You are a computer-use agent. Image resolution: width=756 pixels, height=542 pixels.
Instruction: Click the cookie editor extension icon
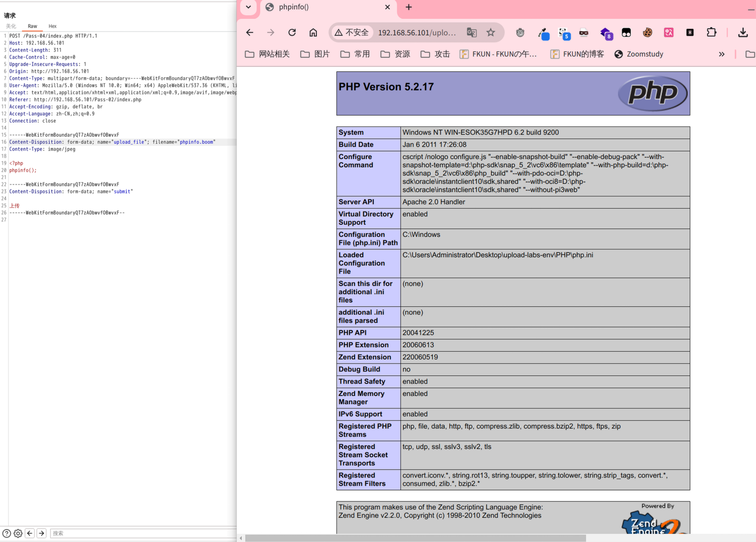tap(647, 33)
